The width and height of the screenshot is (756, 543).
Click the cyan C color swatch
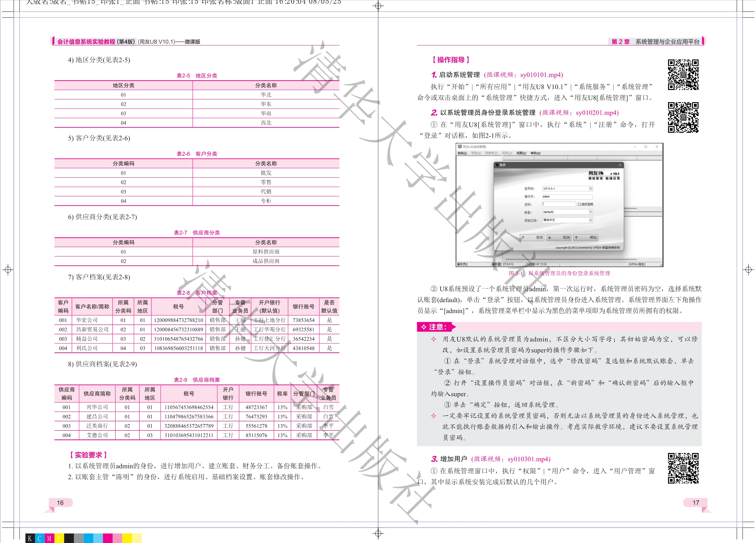40,538
